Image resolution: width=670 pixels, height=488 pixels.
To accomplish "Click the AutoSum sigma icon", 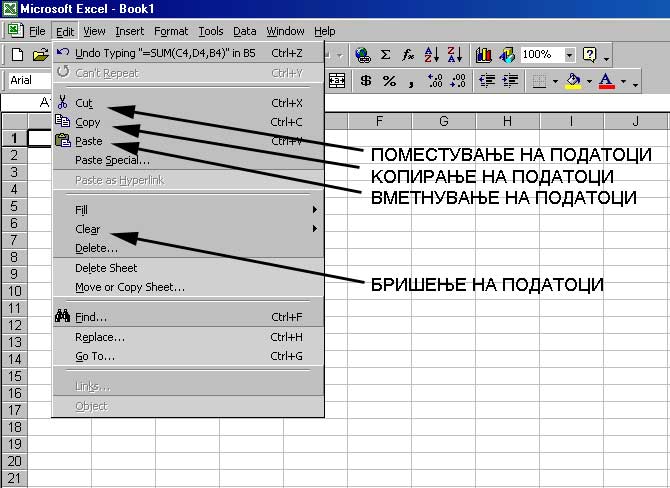I will (385, 55).
